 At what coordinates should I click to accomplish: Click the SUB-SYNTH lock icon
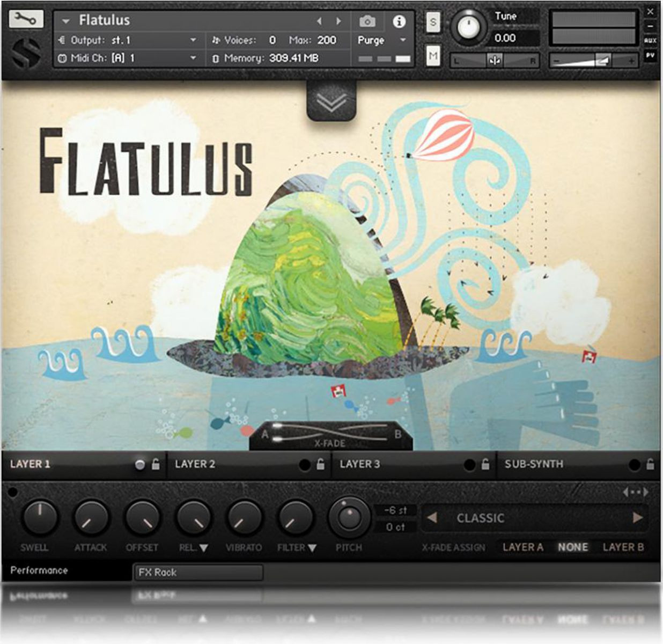tap(650, 464)
